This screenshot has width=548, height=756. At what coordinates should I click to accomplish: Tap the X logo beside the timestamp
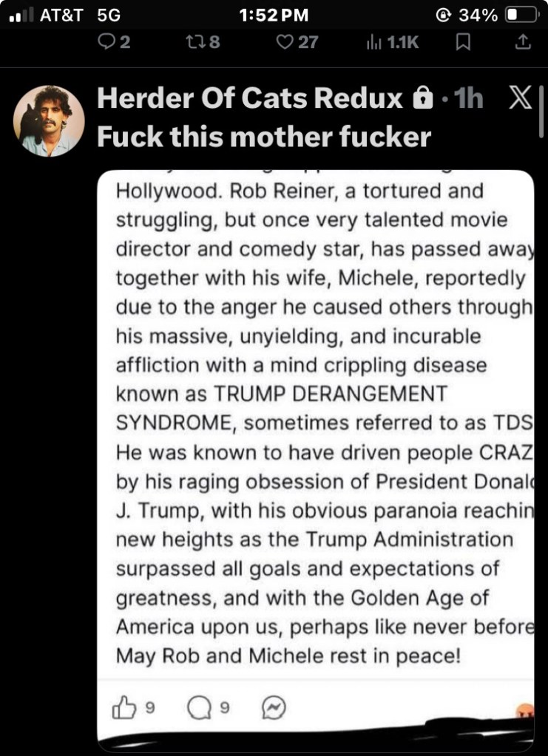pyautogui.click(x=521, y=99)
